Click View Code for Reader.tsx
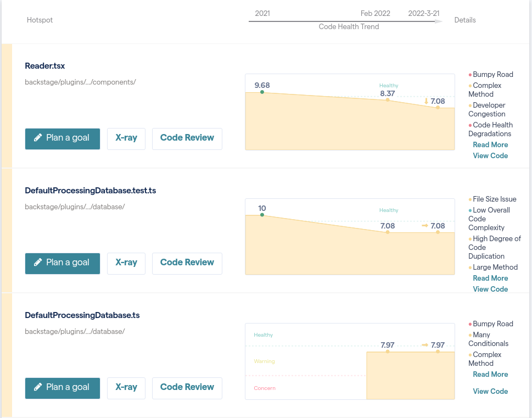The height and width of the screenshot is (418, 532). click(490, 155)
